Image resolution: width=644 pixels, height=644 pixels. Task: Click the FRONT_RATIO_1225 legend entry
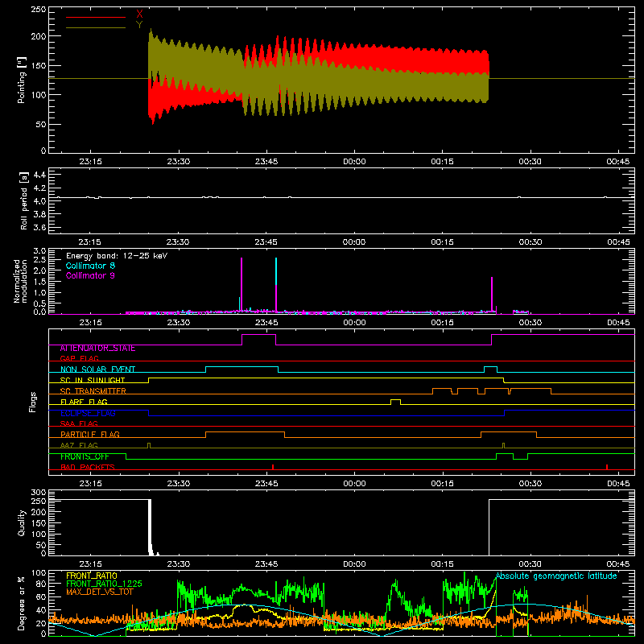(x=105, y=584)
